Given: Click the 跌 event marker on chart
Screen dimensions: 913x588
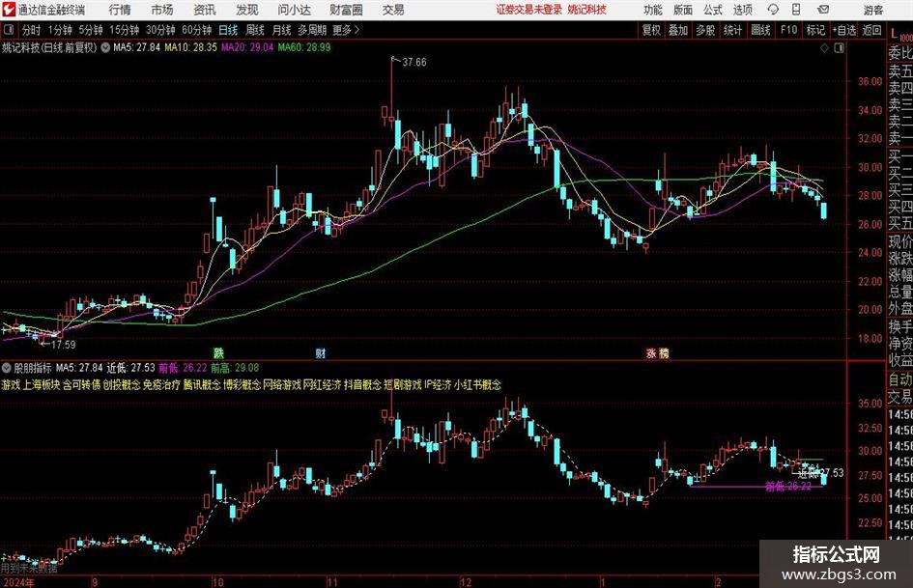Looking at the screenshot, I should point(218,352).
